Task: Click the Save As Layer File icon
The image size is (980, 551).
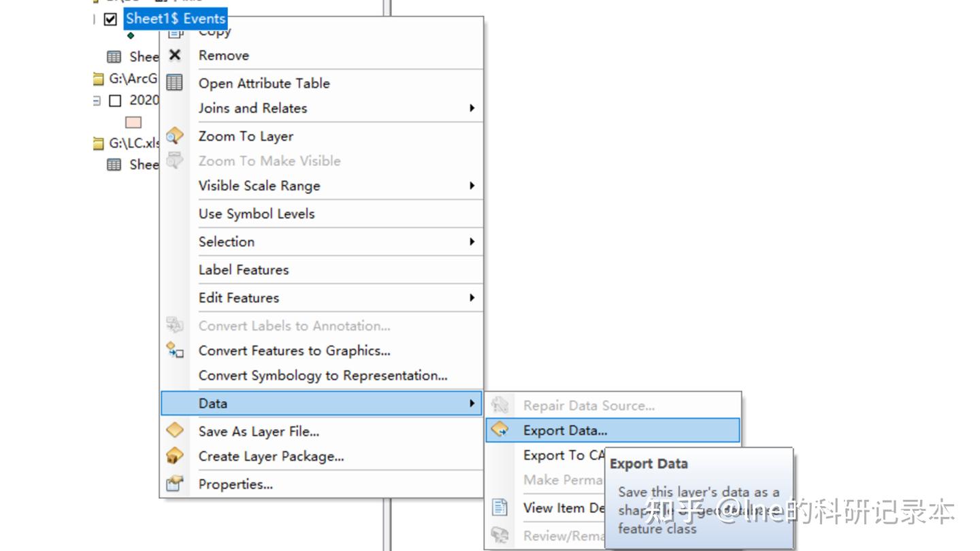Action: (x=175, y=431)
